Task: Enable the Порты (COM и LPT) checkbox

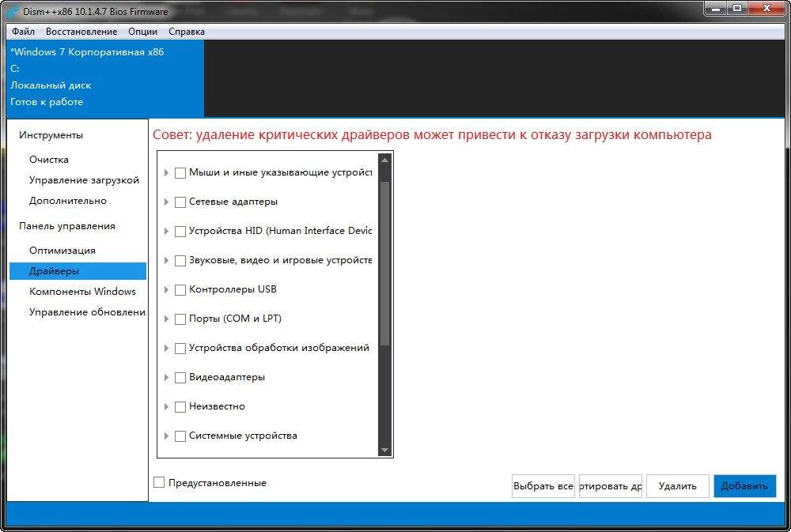Action: 180,319
